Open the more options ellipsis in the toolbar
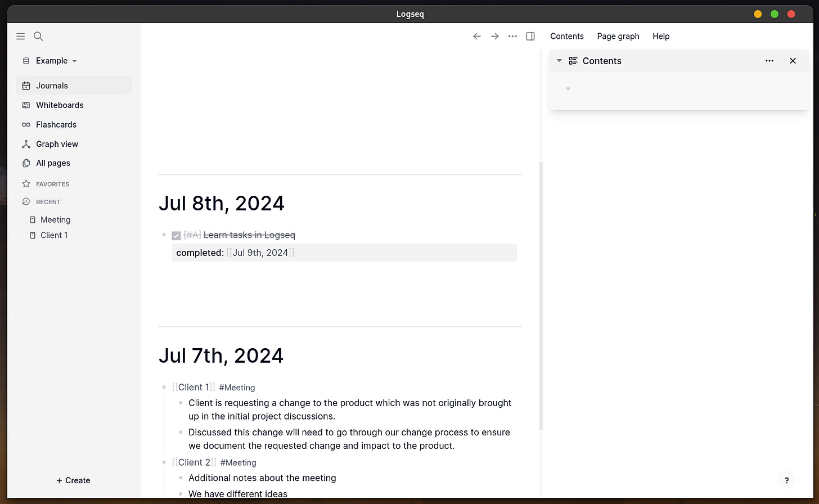This screenshot has height=504, width=819. pos(512,36)
